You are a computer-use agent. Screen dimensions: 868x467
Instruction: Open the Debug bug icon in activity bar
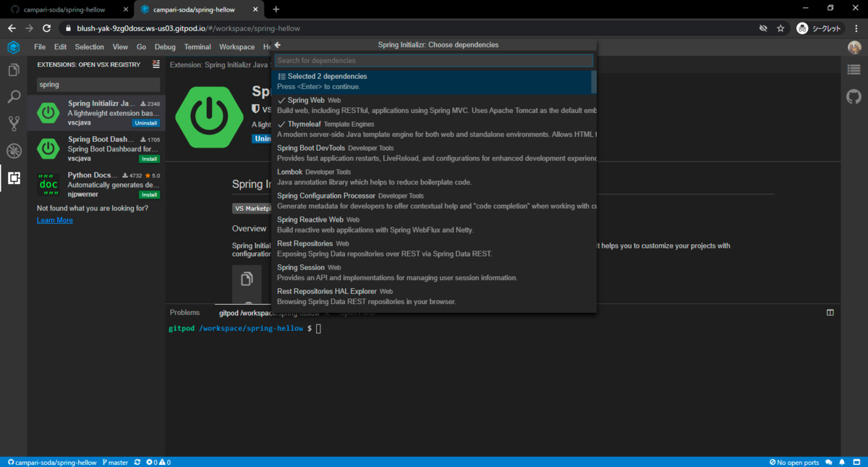13,151
